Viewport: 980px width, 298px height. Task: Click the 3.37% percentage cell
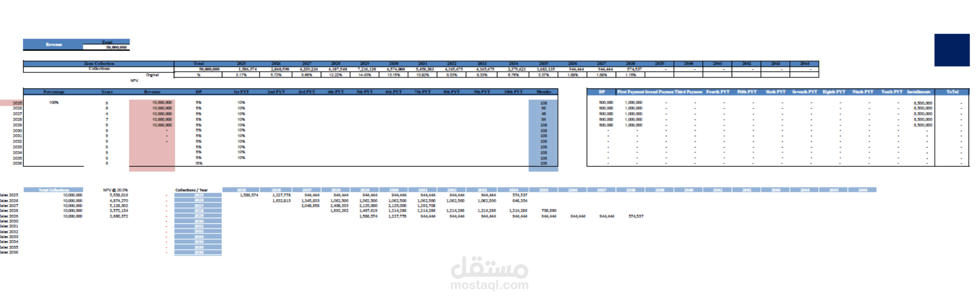coord(543,75)
